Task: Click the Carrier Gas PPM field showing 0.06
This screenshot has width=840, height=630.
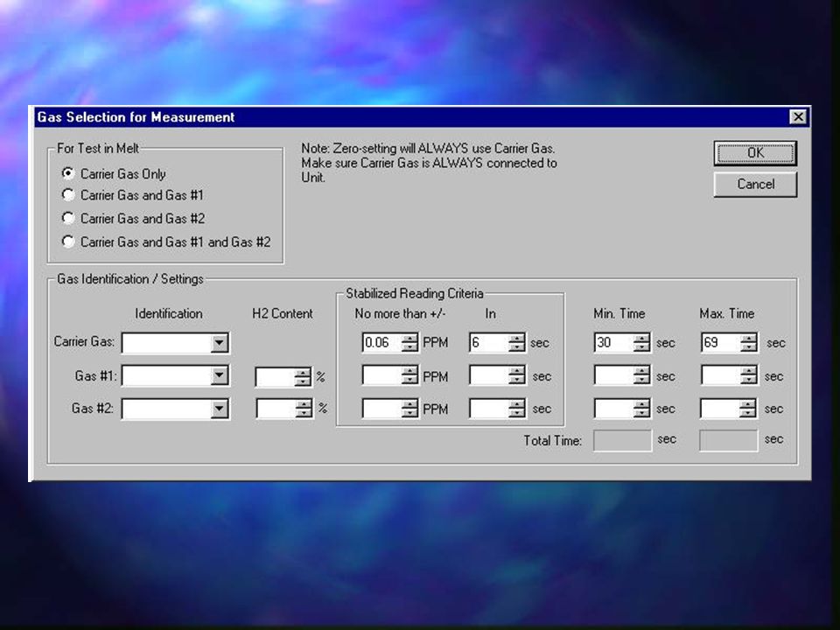Action: [x=382, y=342]
